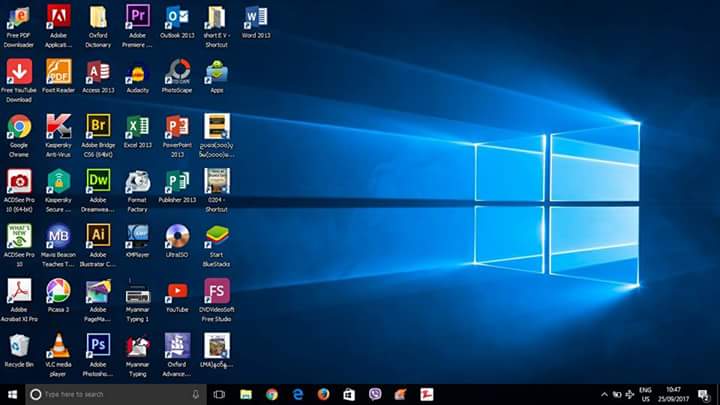Open Adobe Application Manager shortcut
Viewport: 720px width, 405px height.
58,26
